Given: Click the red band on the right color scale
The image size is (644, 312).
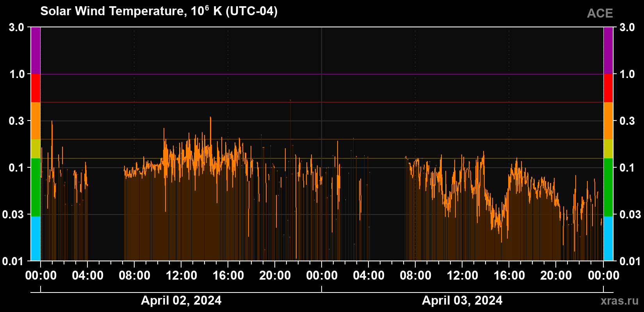Looking at the screenshot, I should [x=608, y=88].
